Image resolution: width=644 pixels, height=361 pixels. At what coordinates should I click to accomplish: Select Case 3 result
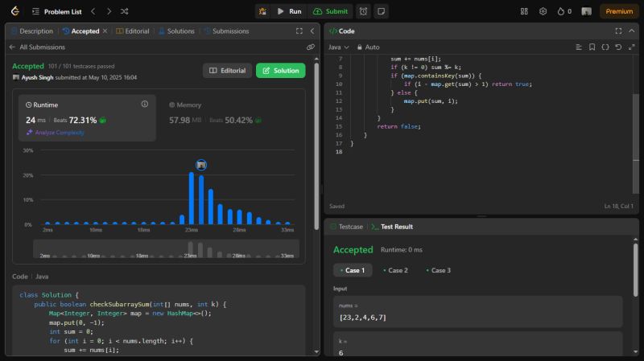pos(438,270)
